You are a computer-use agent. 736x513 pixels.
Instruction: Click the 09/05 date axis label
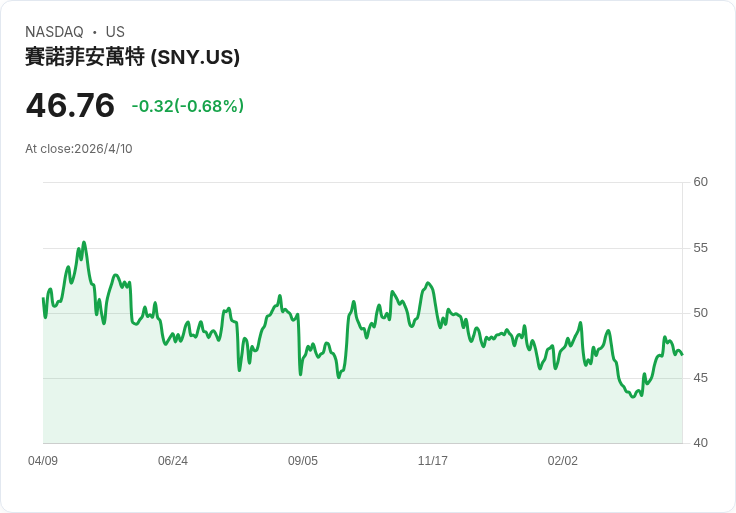point(303,461)
